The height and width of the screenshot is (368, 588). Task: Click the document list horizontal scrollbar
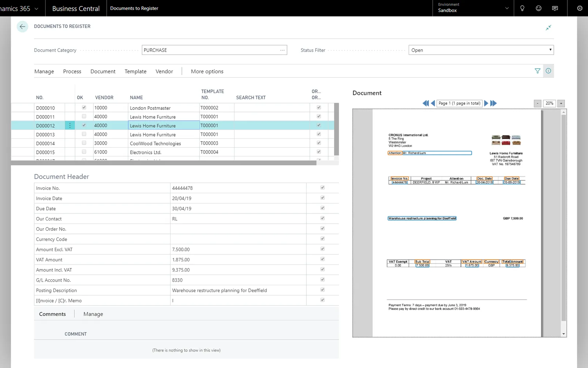click(x=164, y=163)
